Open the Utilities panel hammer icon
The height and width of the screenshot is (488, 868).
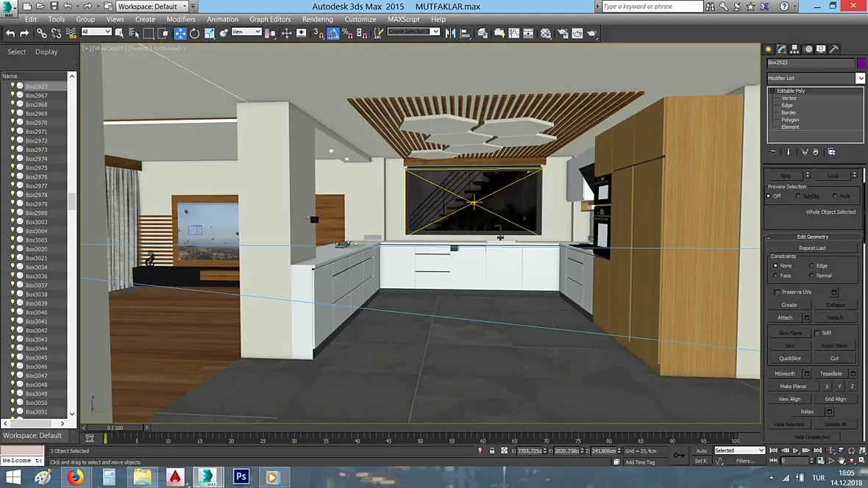834,49
